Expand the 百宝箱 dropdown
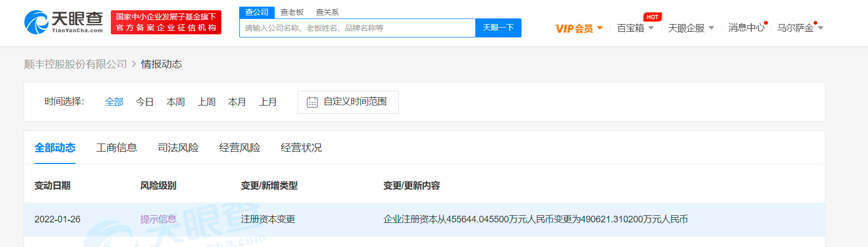The image size is (868, 247). (635, 28)
